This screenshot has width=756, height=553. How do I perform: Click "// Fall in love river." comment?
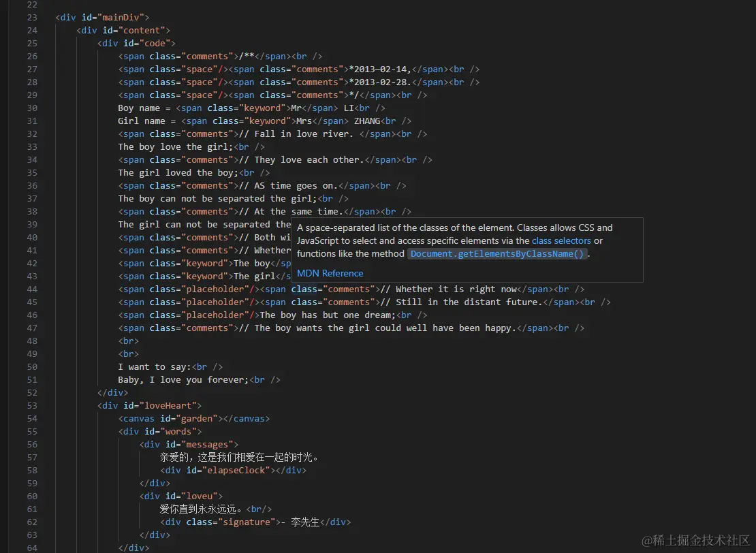click(x=296, y=134)
